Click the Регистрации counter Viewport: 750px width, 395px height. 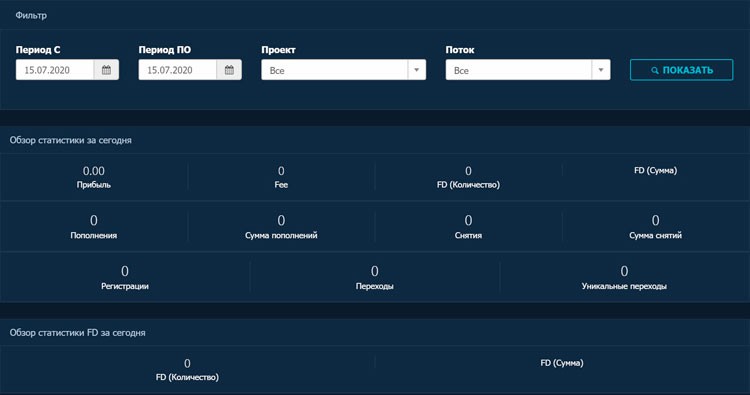click(x=125, y=277)
